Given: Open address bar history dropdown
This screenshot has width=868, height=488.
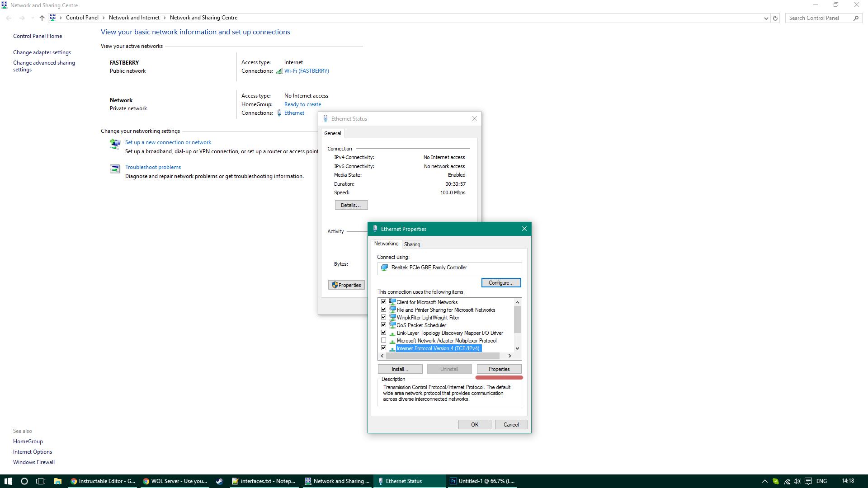Looking at the screenshot, I should coord(766,18).
